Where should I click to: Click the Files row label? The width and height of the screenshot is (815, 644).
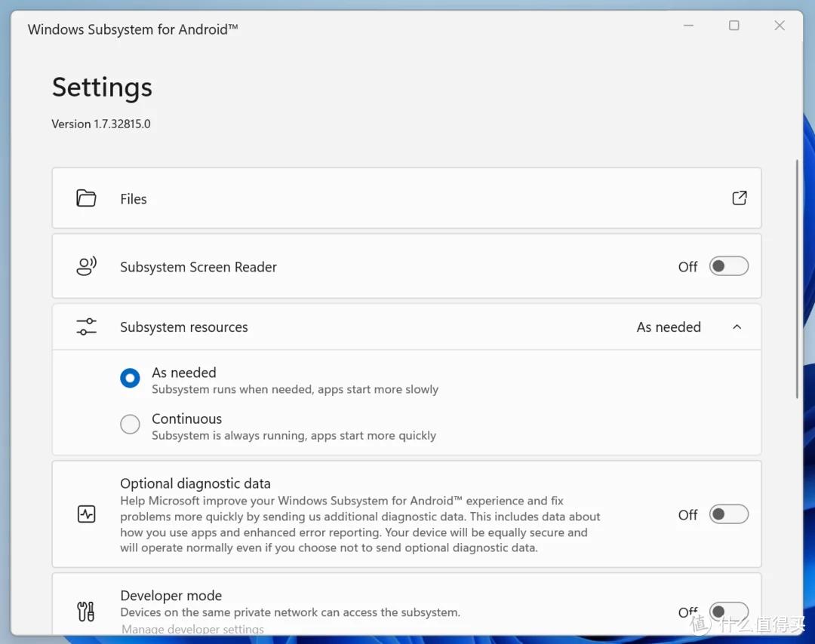point(134,199)
